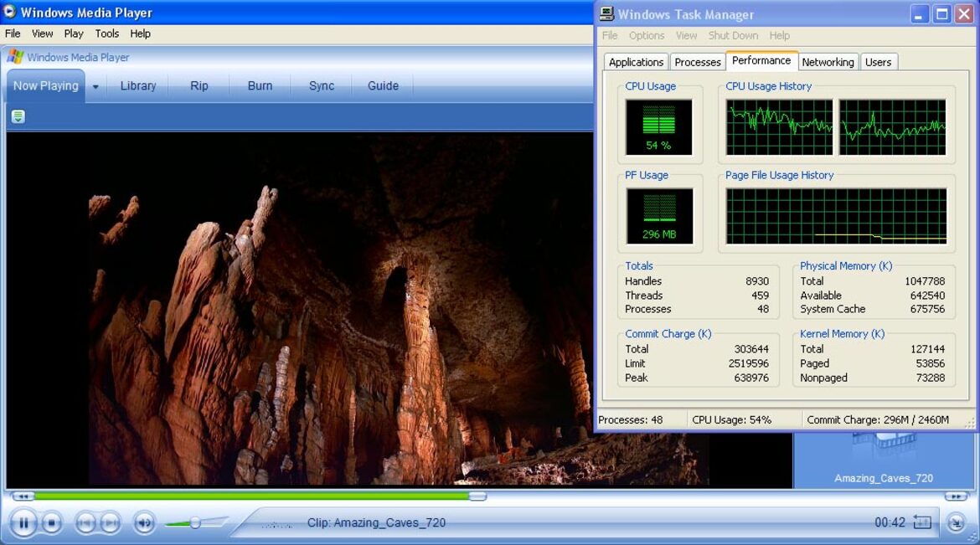This screenshot has width=980, height=545.
Task: Switch Task Manager to Users tab
Action: pyautogui.click(x=878, y=62)
